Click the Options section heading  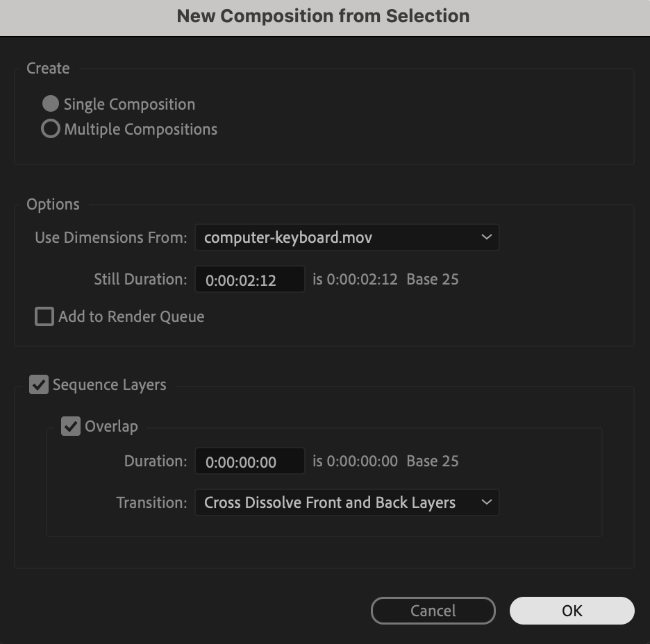tap(53, 204)
